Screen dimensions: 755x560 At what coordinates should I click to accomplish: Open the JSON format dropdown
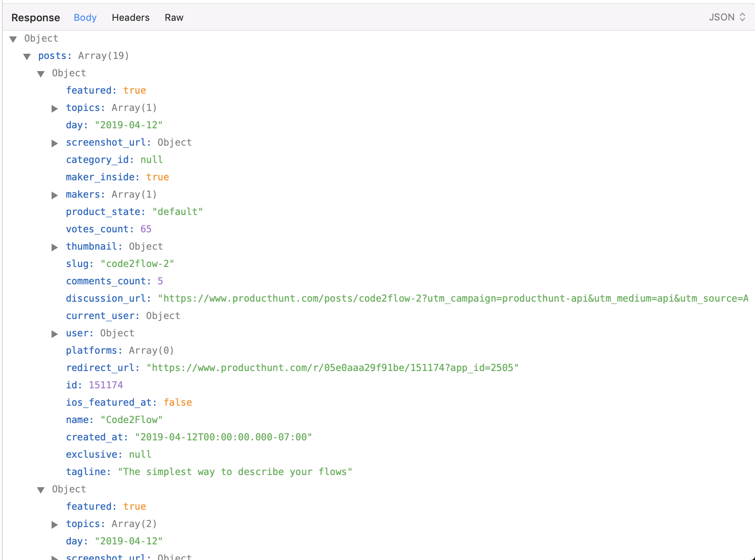point(727,17)
